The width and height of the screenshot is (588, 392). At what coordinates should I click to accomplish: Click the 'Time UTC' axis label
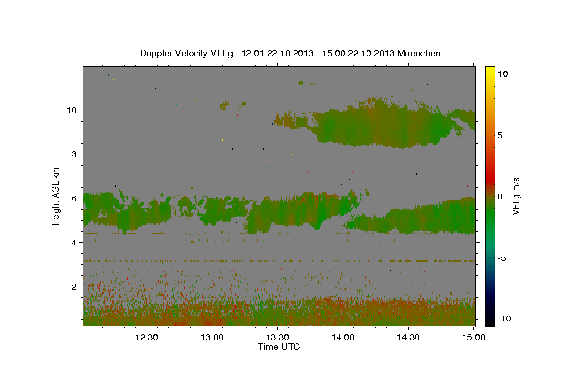(279, 347)
